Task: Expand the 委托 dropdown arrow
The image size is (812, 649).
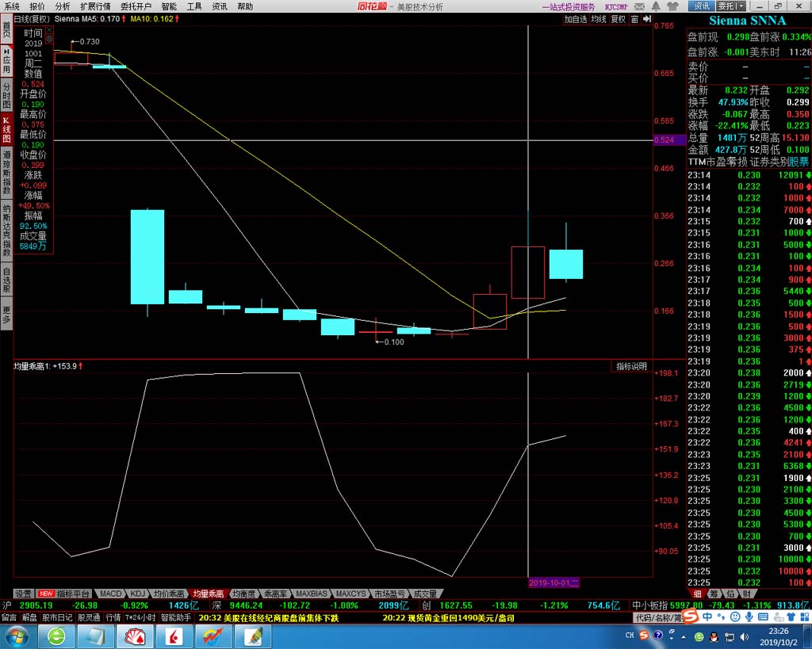Action: click(x=741, y=6)
